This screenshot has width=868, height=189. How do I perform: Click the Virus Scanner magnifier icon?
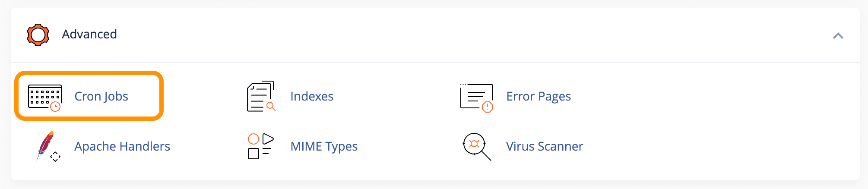click(x=477, y=147)
